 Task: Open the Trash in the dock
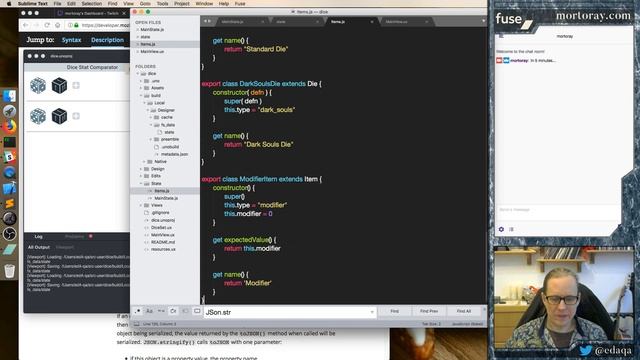[x=9, y=271]
